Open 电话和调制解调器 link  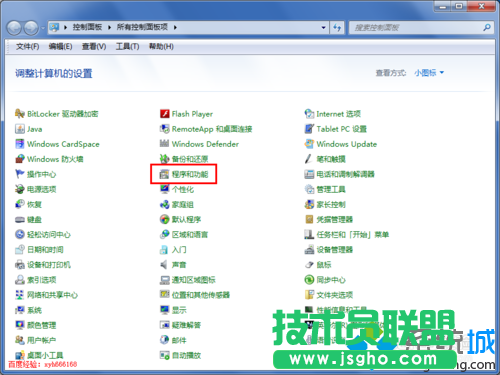tap(345, 174)
